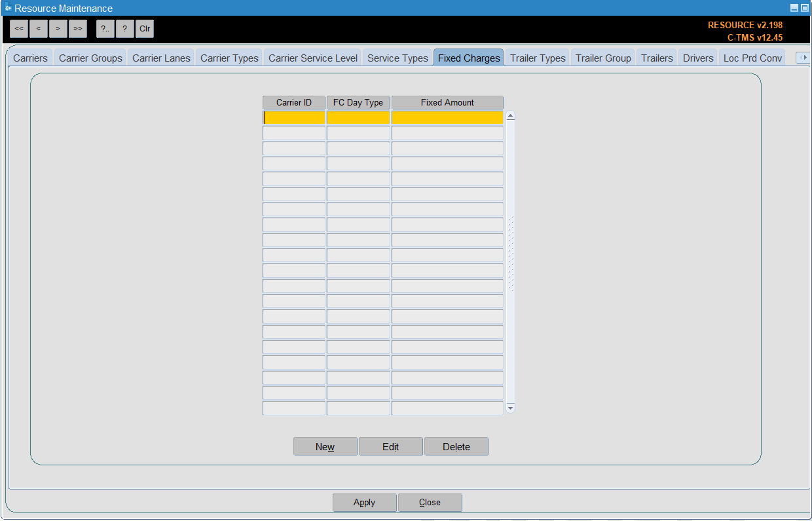Open the Trailer Types tab
Image resolution: width=812 pixels, height=521 pixels.
click(538, 58)
